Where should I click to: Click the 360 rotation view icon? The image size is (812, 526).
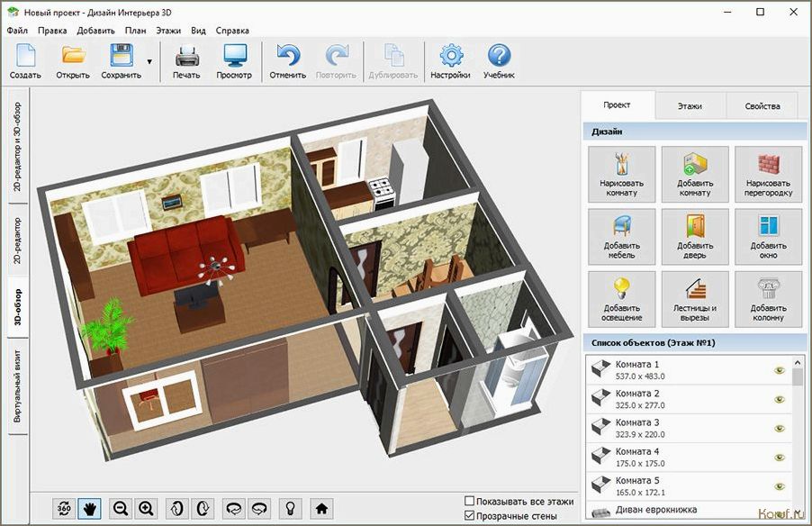(x=64, y=508)
